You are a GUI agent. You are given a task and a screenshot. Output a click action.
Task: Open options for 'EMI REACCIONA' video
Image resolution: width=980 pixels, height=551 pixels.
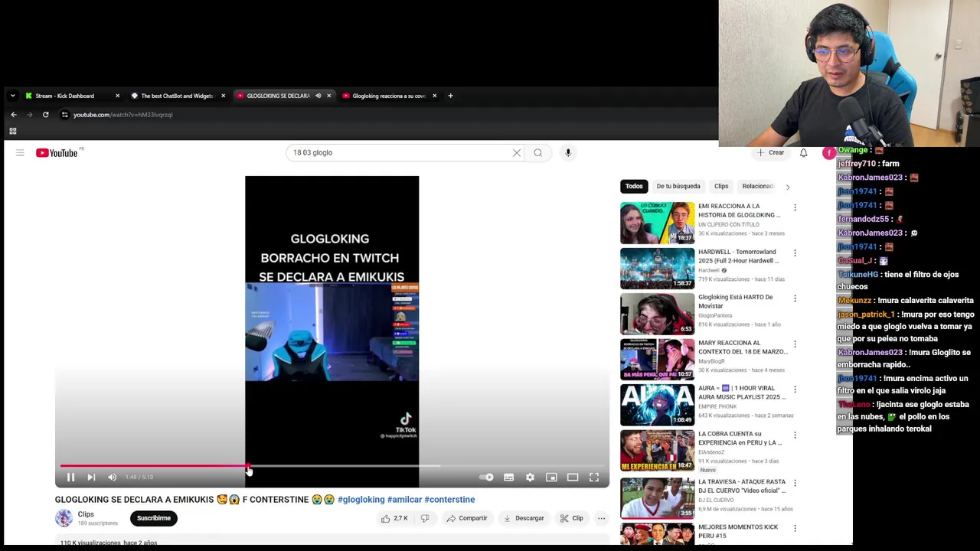point(795,207)
